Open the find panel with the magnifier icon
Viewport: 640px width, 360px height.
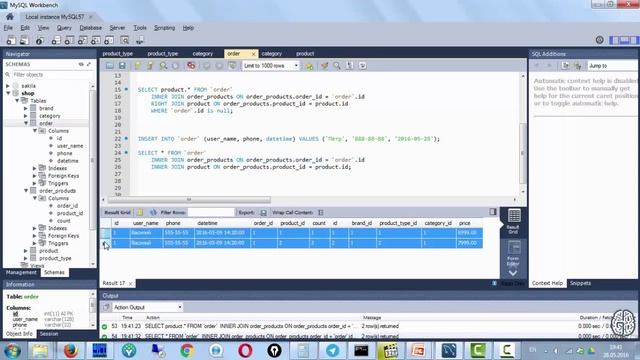click(337, 66)
